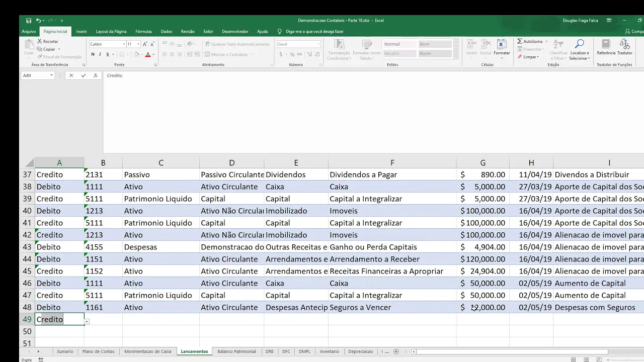Open the Plano de Contas sheet
644x362 pixels.
tap(99, 351)
